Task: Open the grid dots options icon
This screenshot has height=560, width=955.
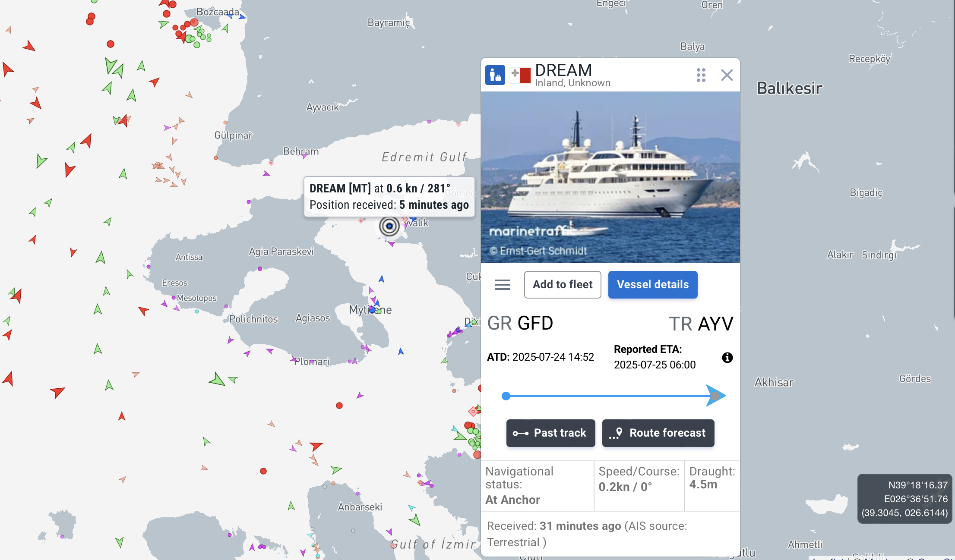Action: click(701, 75)
